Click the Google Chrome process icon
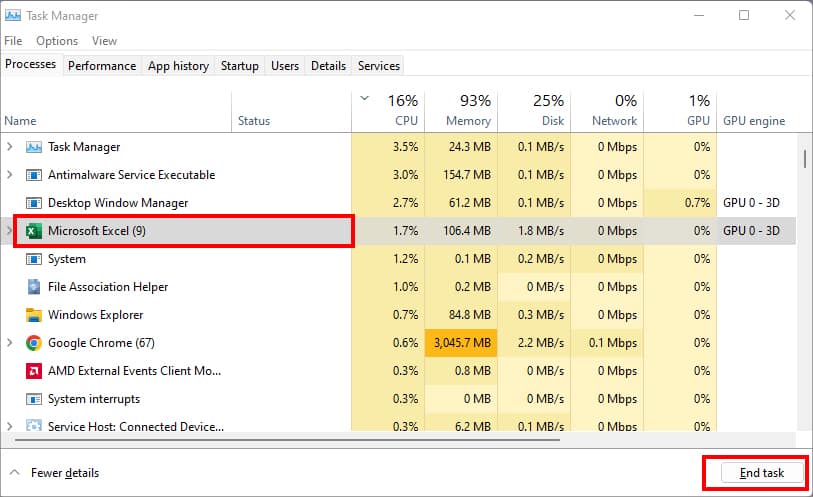 pyautogui.click(x=34, y=343)
